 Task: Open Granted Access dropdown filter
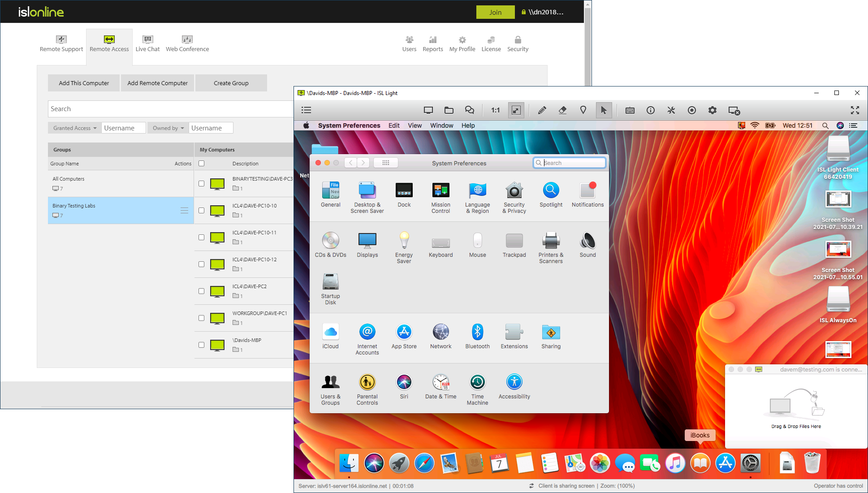click(x=74, y=128)
